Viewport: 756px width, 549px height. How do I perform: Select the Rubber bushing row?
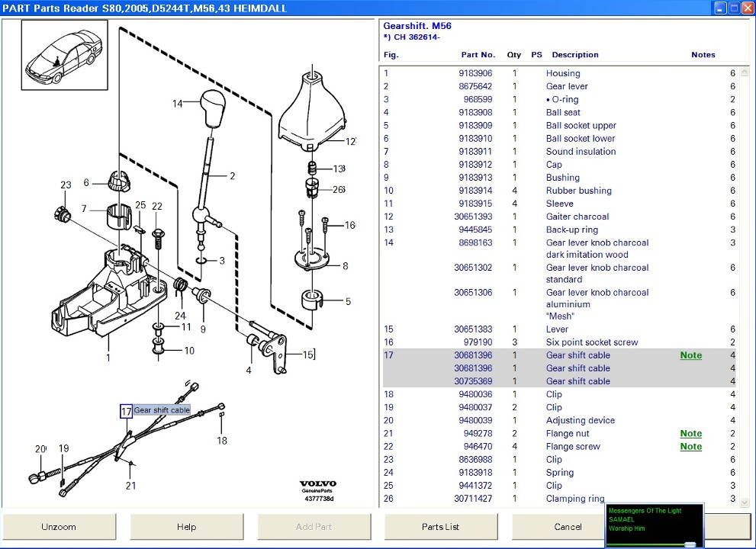tap(559, 191)
